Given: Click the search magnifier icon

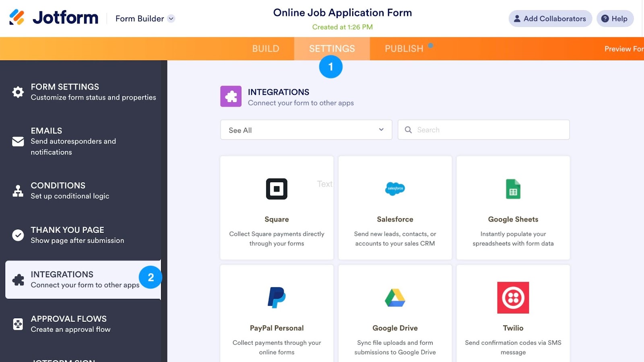Looking at the screenshot, I should point(408,130).
